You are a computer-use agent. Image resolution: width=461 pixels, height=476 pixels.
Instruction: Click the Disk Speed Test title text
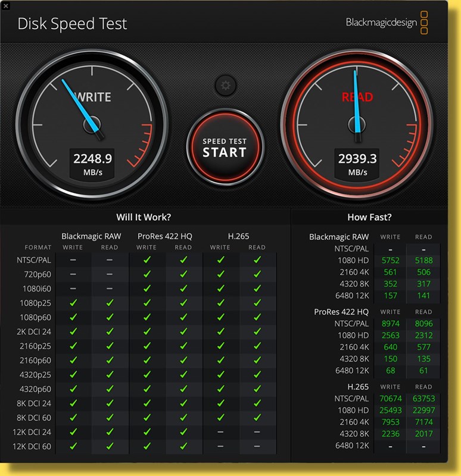pos(72,24)
